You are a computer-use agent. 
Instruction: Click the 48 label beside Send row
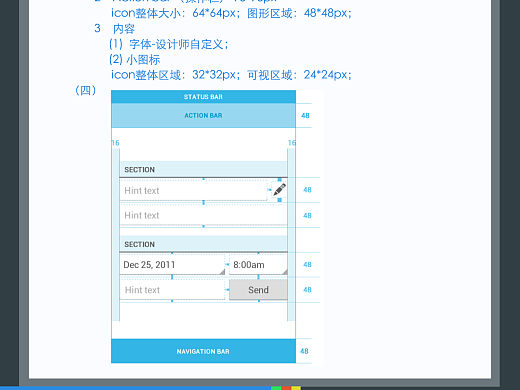click(307, 290)
